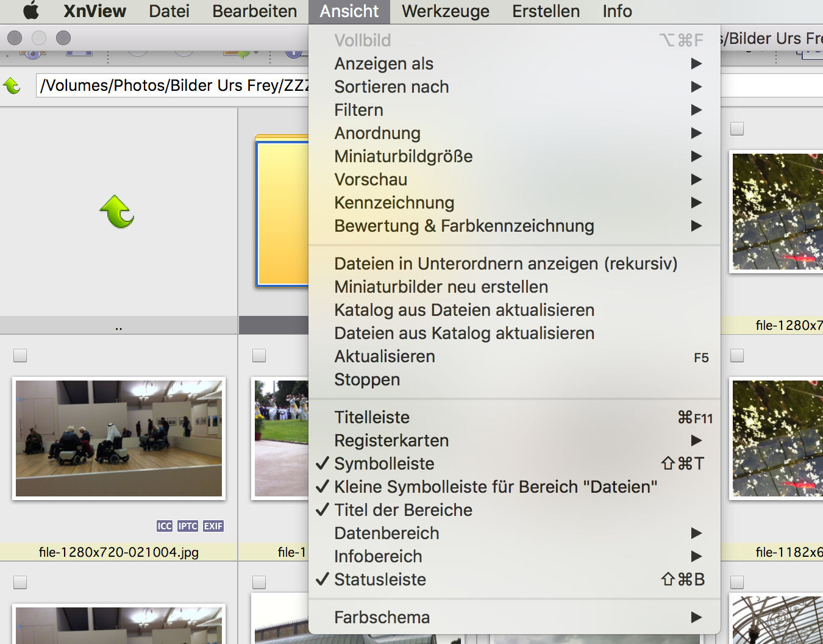Tick the checkbox above the file-1280x7 thumbnail
823x644 pixels.
coord(737,129)
